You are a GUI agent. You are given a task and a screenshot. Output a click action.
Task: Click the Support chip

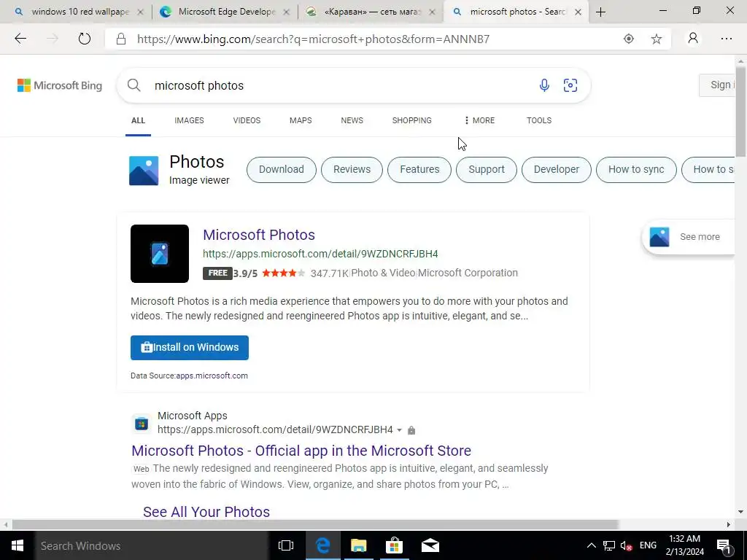pos(487,169)
